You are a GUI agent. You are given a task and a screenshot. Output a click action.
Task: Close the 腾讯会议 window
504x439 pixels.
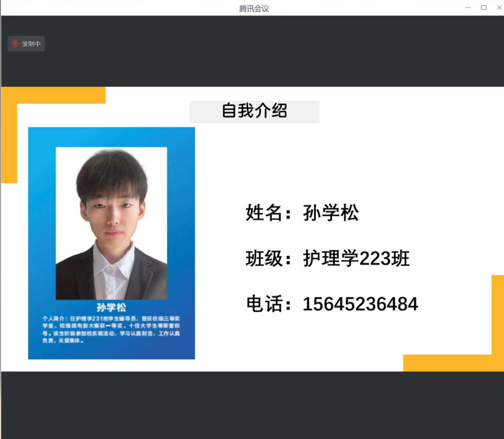point(498,7)
